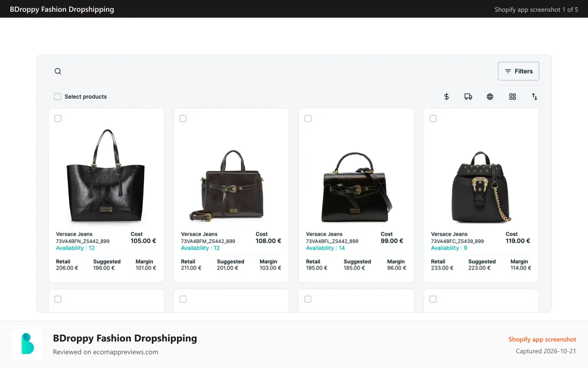
Task: Click the SKU text 73VA4BFN_ZS442_899
Action: [83, 241]
